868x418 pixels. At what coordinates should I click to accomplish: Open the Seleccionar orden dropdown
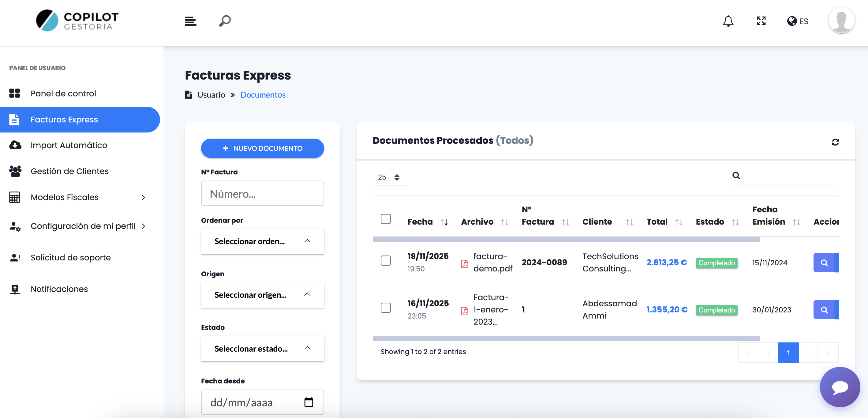click(262, 241)
